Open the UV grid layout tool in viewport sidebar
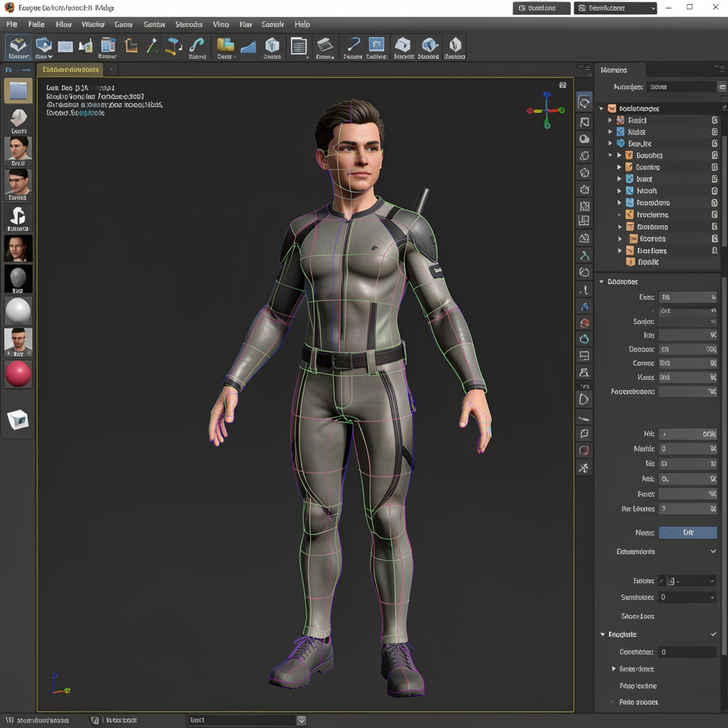Viewport: 728px width, 728px height. (x=584, y=222)
